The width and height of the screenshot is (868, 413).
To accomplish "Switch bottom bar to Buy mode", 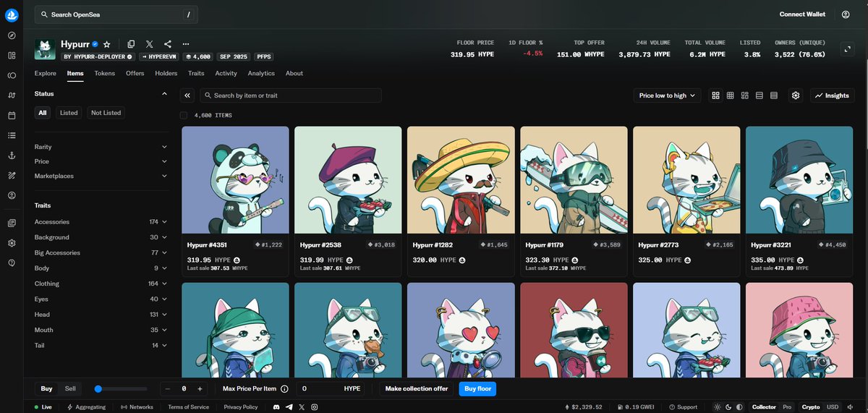I will 47,389.
